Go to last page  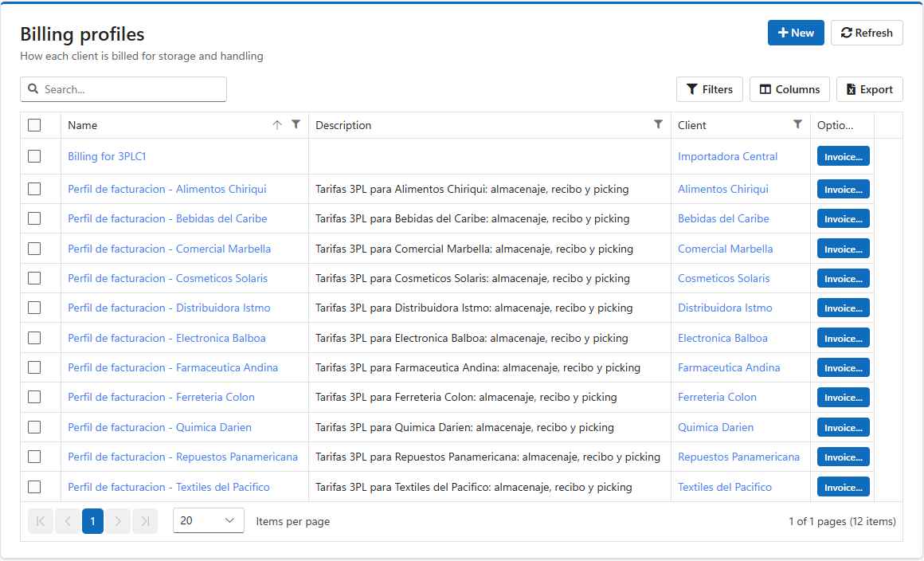tap(145, 521)
